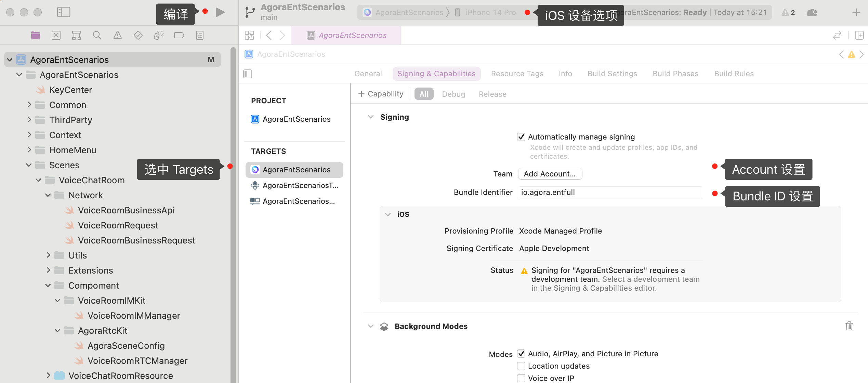Select the Signing & Capabilities tab
This screenshot has height=383, width=868.
pos(436,74)
